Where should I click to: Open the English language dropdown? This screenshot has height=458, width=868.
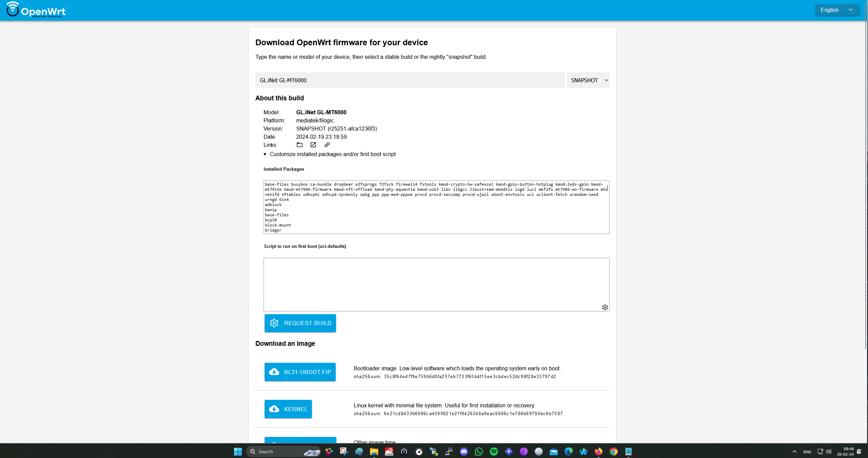[x=837, y=10]
